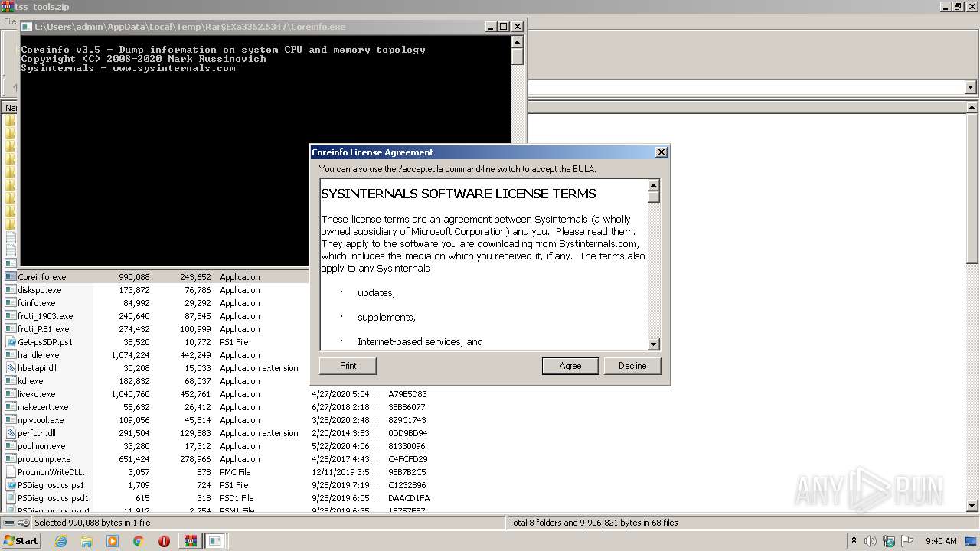The width and height of the screenshot is (980, 551).
Task: Select diskspd.exe file icon
Action: click(x=11, y=290)
